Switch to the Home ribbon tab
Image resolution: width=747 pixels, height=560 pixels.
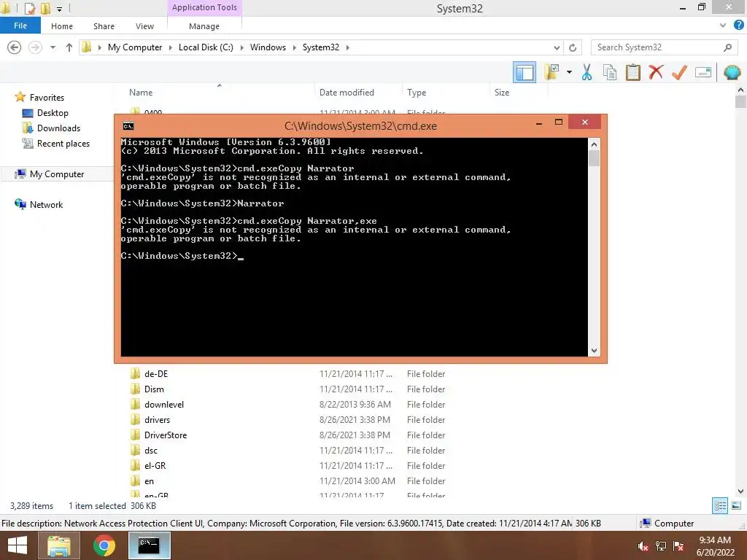(62, 26)
